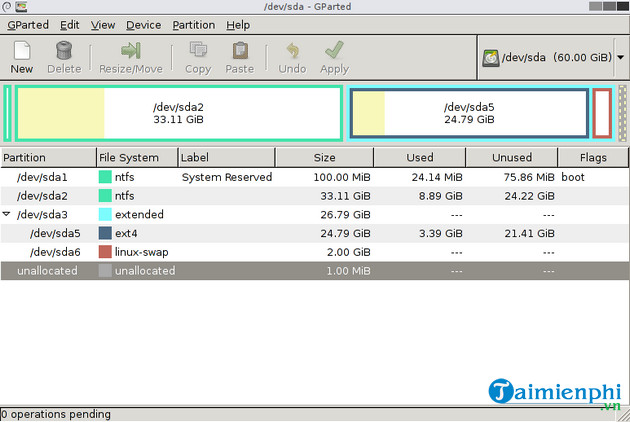Click the New partition toolbar icon

[x=21, y=51]
